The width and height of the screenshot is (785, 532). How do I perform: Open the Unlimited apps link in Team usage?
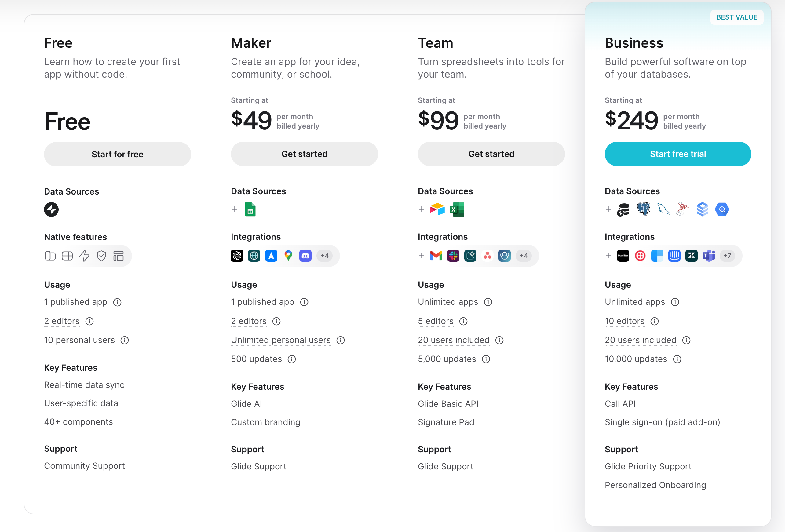click(447, 302)
